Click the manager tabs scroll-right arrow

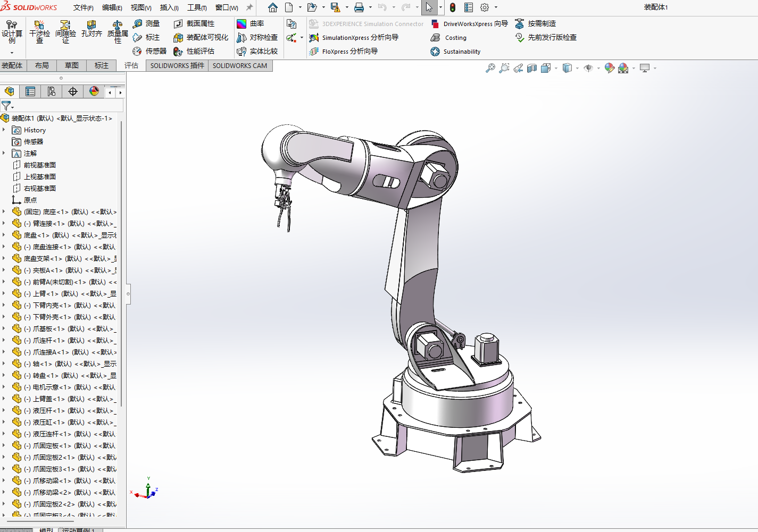(x=121, y=92)
